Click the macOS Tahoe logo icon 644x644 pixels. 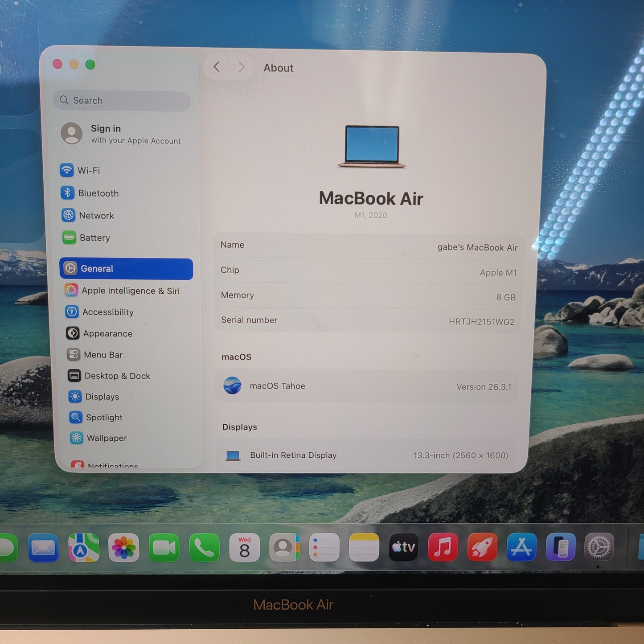click(232, 386)
